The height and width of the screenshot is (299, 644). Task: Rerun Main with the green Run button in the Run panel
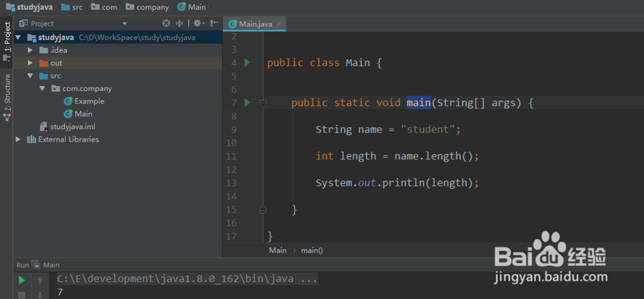click(x=22, y=280)
